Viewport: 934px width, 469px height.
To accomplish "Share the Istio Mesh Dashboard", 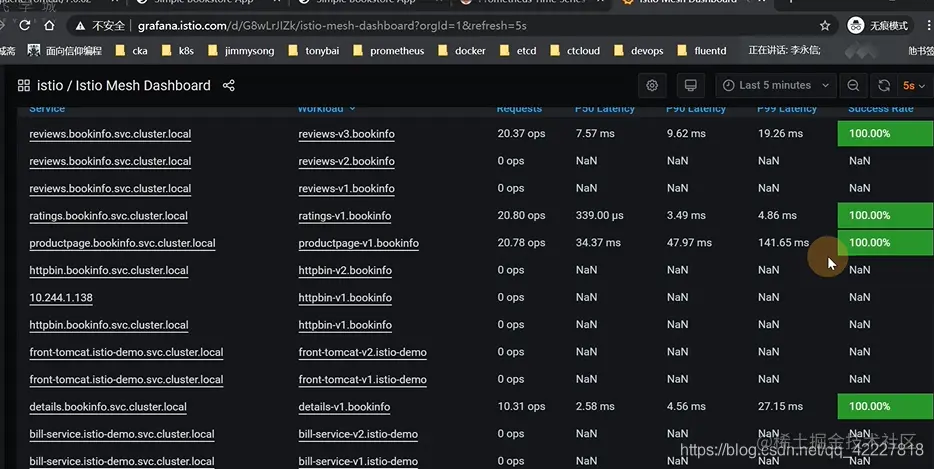I will [229, 85].
